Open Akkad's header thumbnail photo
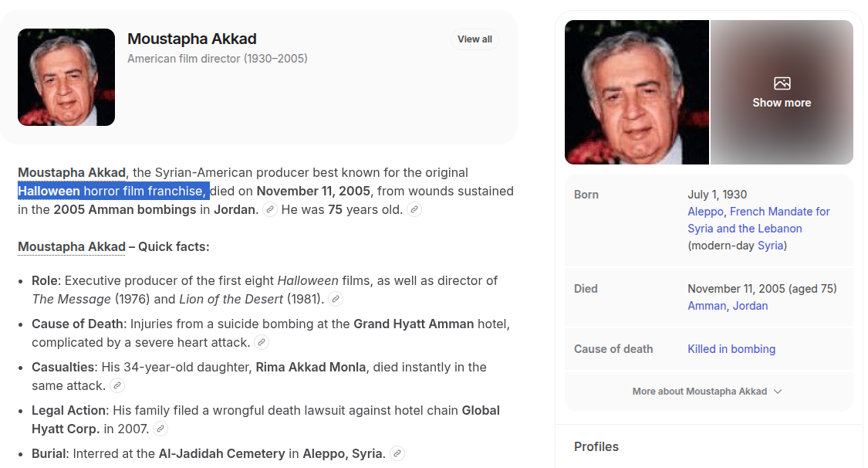This screenshot has width=868, height=468. point(66,77)
